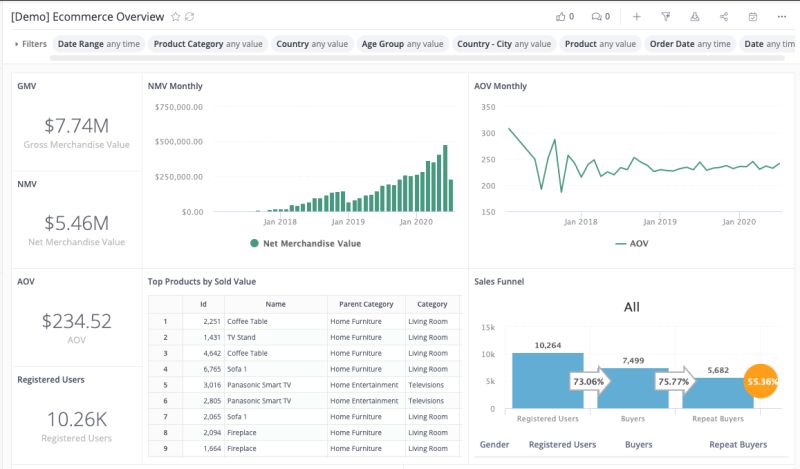Click the 10.26K Registered Users value

tap(77, 419)
